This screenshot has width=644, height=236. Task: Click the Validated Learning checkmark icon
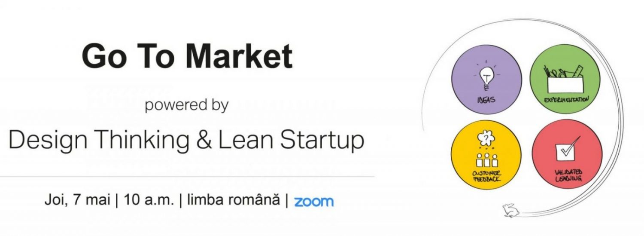click(567, 149)
